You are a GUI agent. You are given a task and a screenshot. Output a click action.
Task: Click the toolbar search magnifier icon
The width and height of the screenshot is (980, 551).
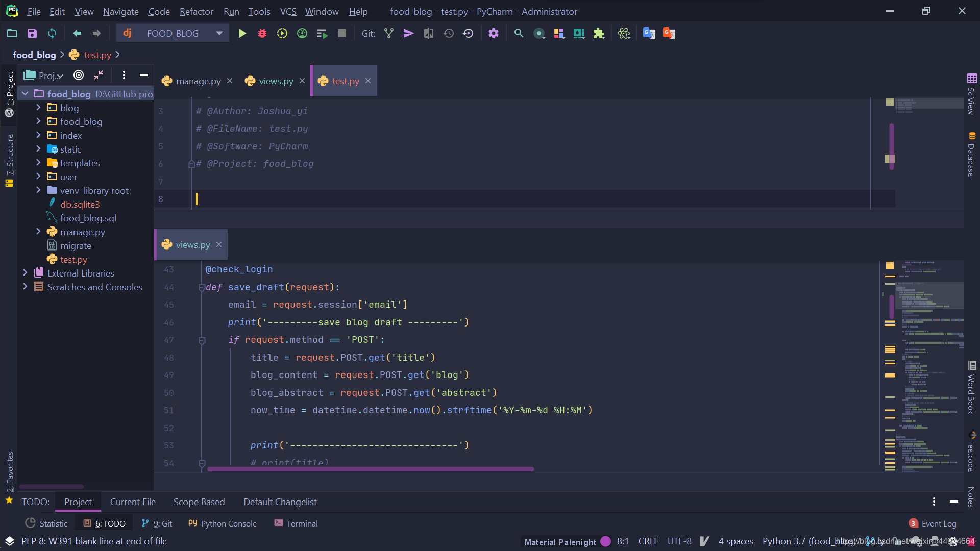pyautogui.click(x=519, y=34)
